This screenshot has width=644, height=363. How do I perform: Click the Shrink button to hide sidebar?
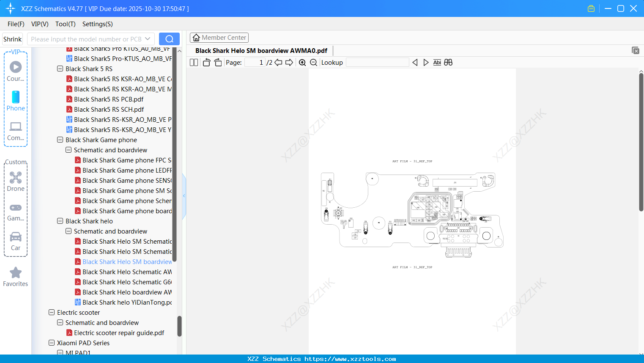[x=12, y=38]
